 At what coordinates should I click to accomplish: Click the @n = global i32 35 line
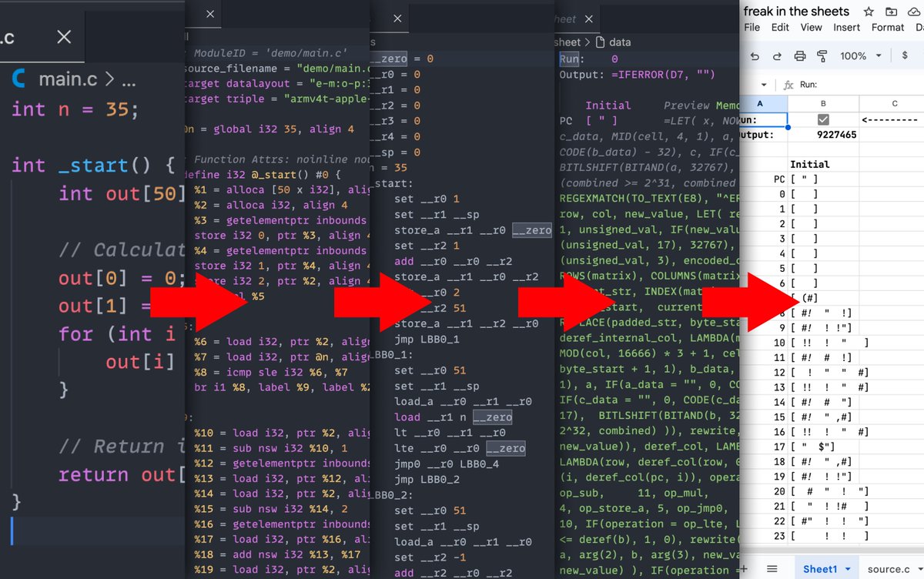coord(269,129)
